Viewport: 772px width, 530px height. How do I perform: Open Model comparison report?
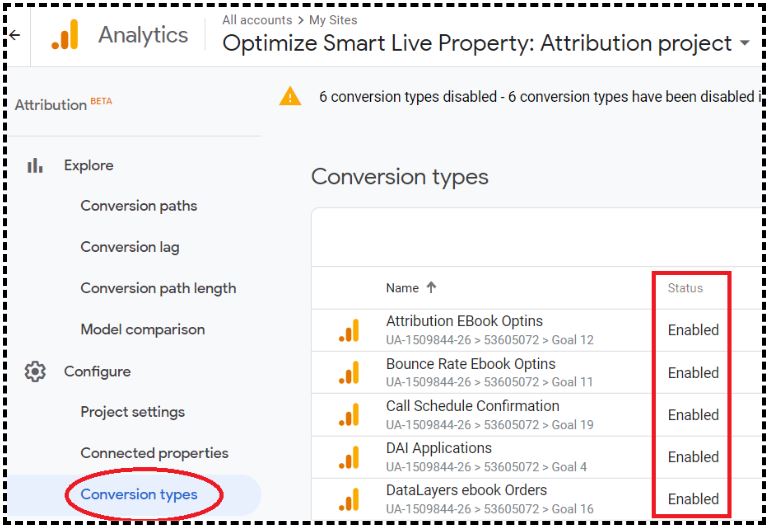point(143,329)
